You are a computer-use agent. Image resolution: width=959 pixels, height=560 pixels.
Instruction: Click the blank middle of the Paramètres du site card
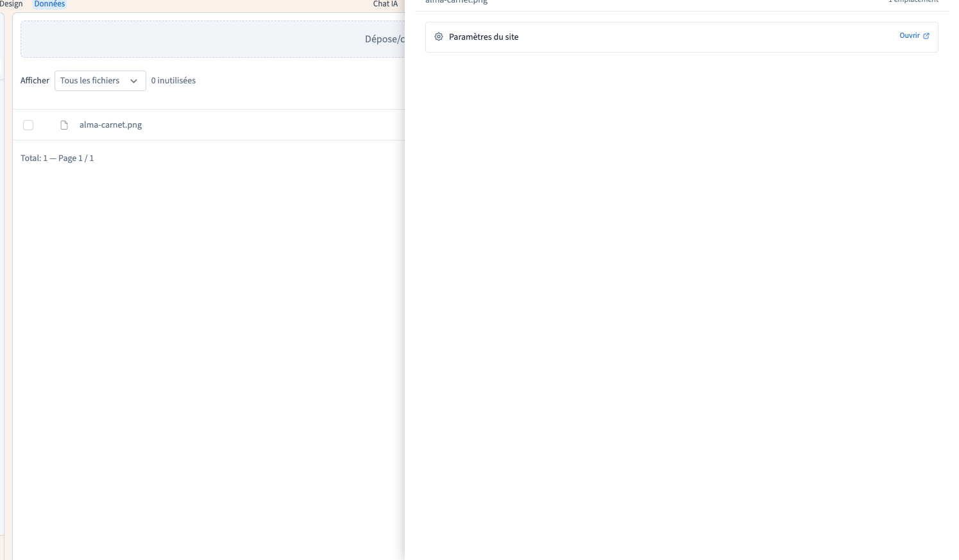tap(706, 37)
